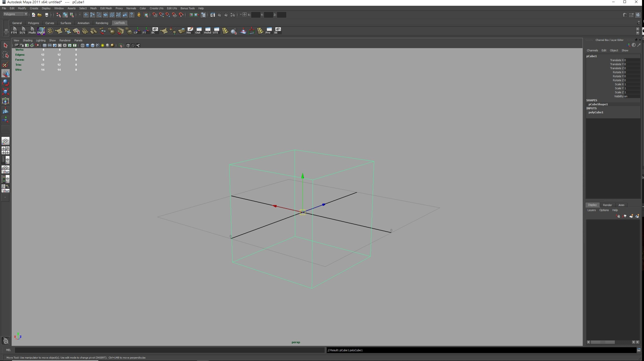This screenshot has height=361, width=644.
Task: Open the Mesh menu
Action: tap(93, 8)
